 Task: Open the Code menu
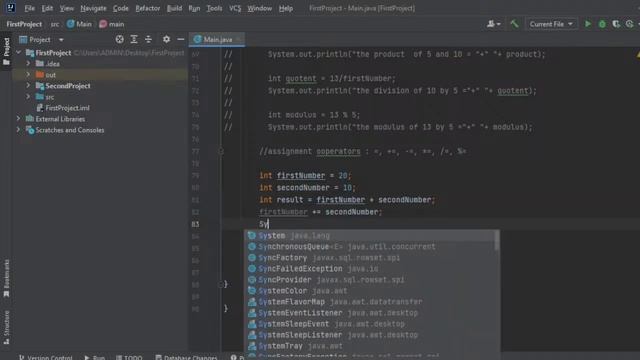click(x=120, y=8)
